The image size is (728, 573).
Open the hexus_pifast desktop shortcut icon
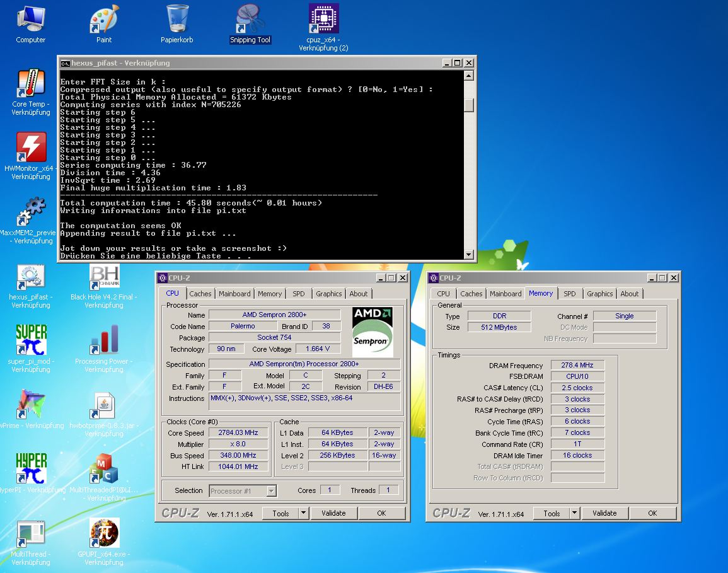tap(31, 277)
